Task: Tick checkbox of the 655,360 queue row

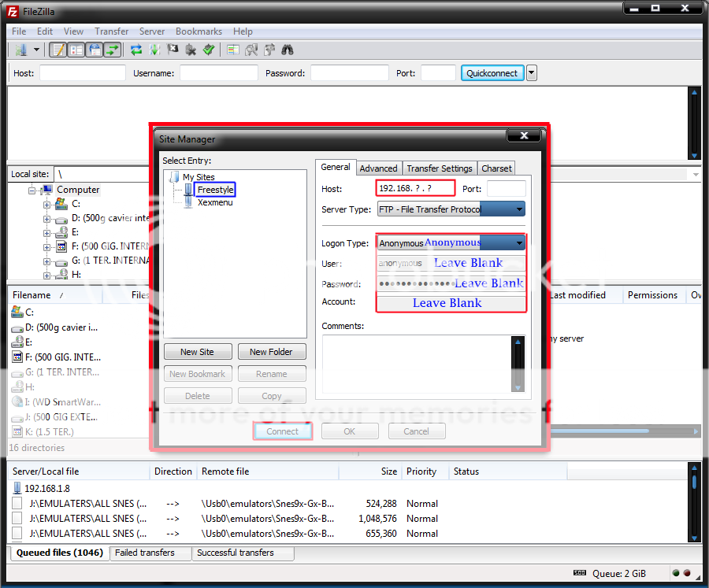Action: click(x=17, y=534)
